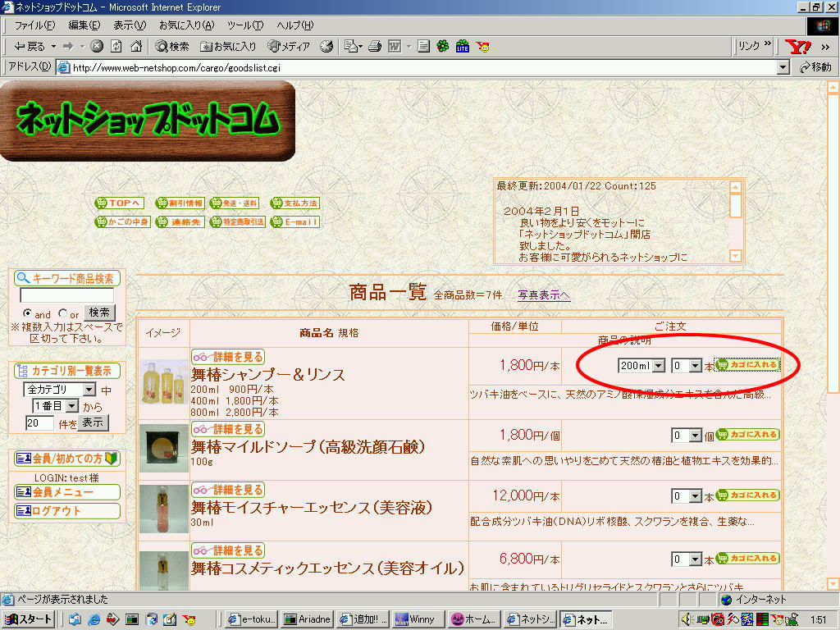This screenshot has width=840, height=630.
Task: Click the E-mail navigation button
Action: (294, 221)
